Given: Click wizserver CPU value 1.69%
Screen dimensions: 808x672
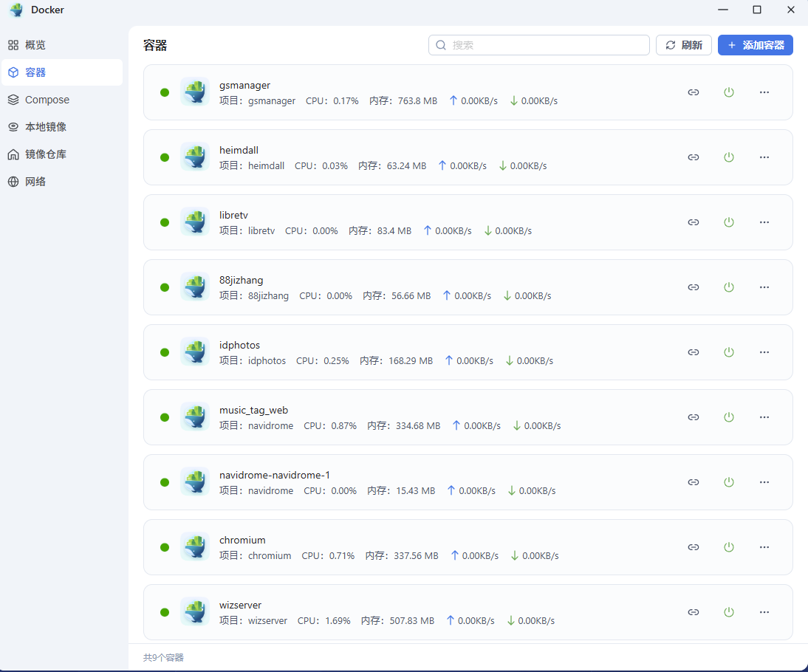Looking at the screenshot, I should tap(338, 621).
